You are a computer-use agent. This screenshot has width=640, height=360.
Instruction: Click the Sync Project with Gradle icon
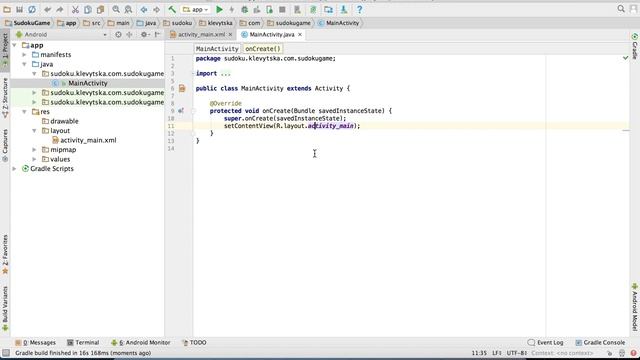point(313,9)
